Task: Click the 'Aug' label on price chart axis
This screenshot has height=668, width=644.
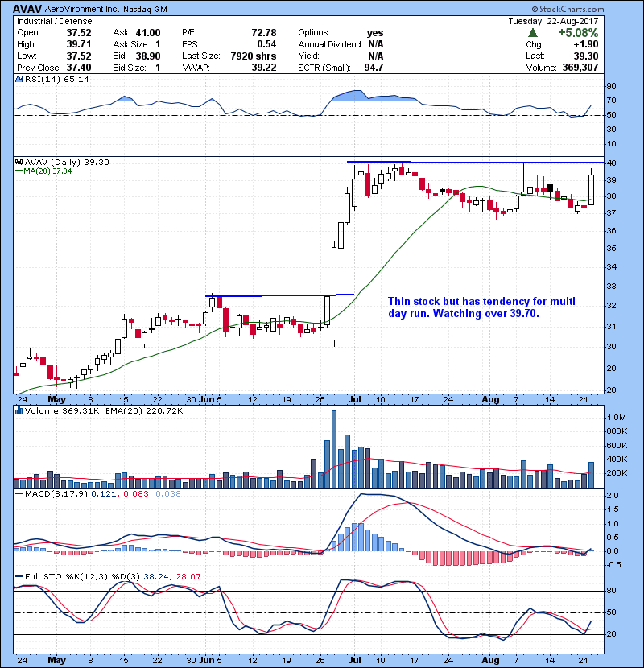Action: pyautogui.click(x=490, y=400)
